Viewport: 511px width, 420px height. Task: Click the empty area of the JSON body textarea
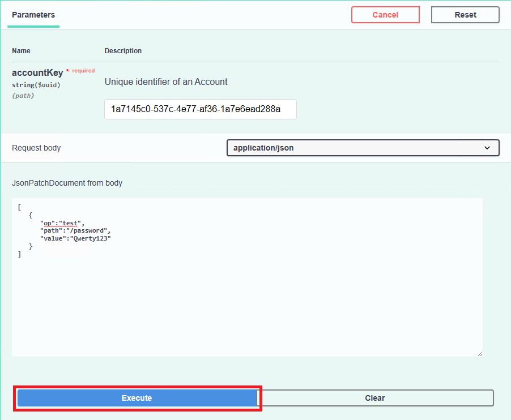coord(247,306)
